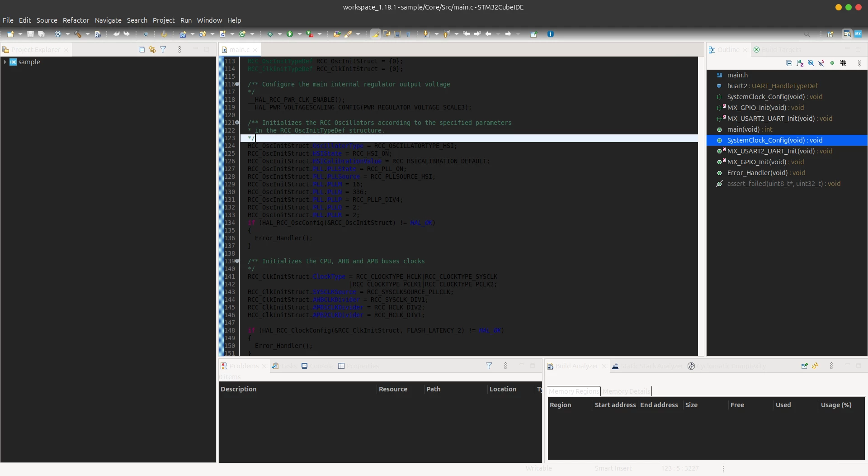Image resolution: width=868 pixels, height=476 pixels.
Task: Collapse all in Project Explorer
Action: coord(142,50)
